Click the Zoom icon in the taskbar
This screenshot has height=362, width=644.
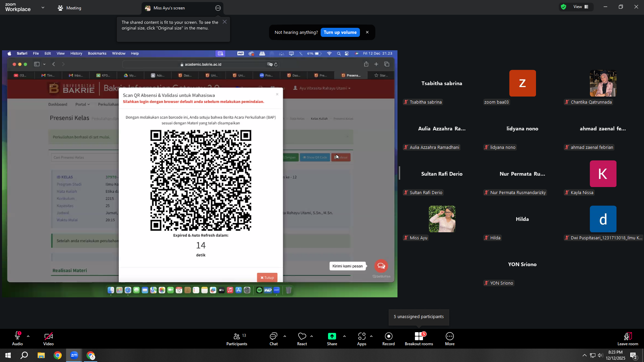coord(74,355)
